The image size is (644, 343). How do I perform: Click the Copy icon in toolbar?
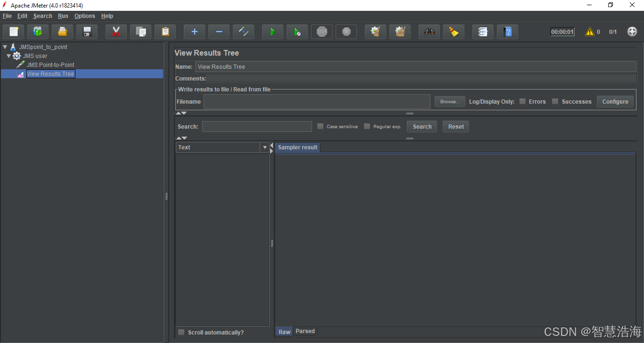coord(140,32)
